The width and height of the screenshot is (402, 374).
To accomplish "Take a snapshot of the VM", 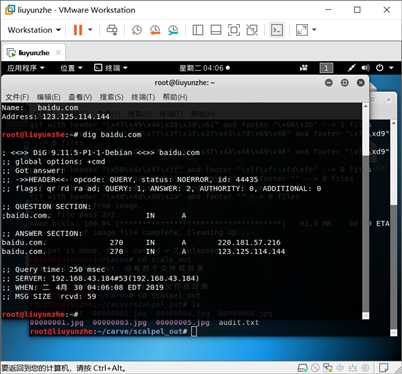I will click(x=137, y=30).
